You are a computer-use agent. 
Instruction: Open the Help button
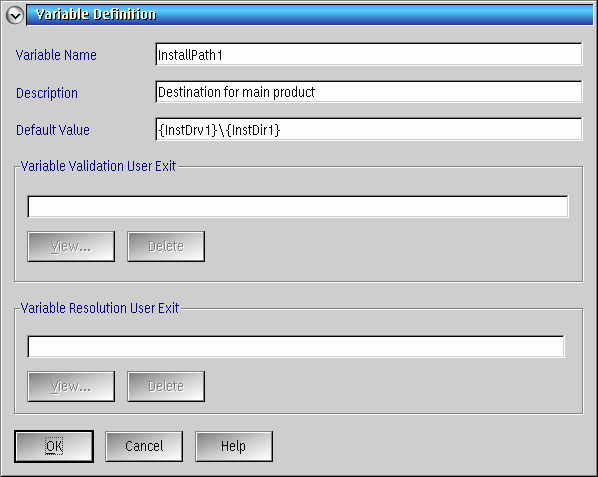click(234, 446)
